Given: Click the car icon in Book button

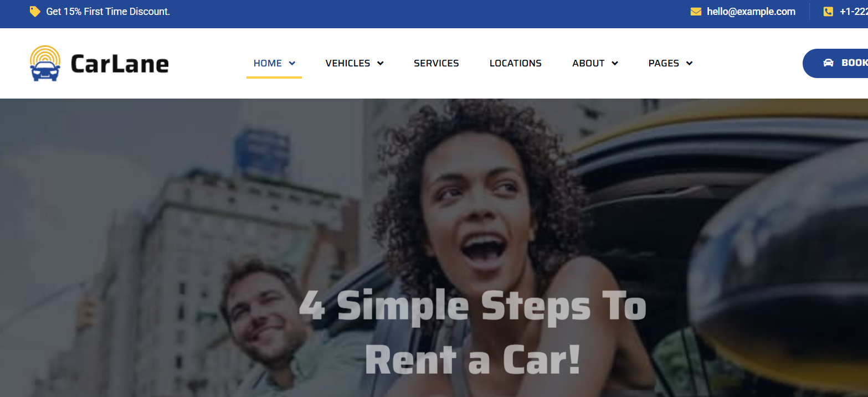Looking at the screenshot, I should (x=828, y=63).
